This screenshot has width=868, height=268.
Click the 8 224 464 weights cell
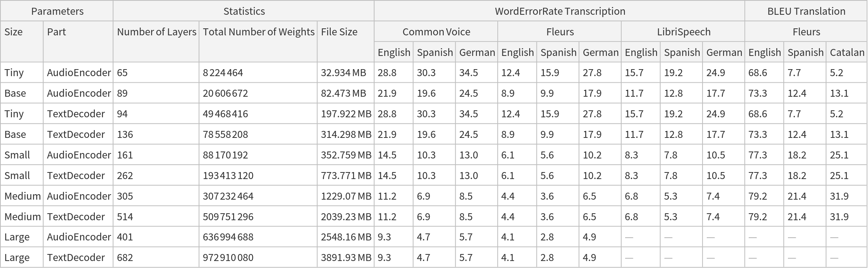click(x=223, y=73)
